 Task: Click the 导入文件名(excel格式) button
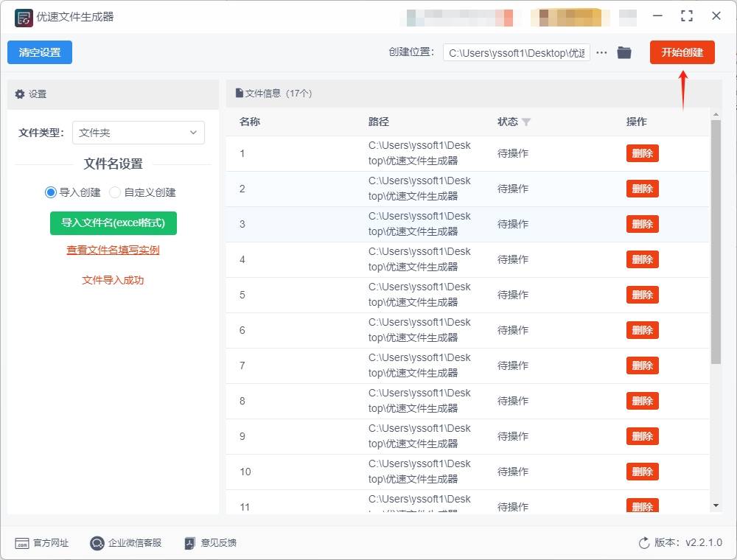coord(113,223)
